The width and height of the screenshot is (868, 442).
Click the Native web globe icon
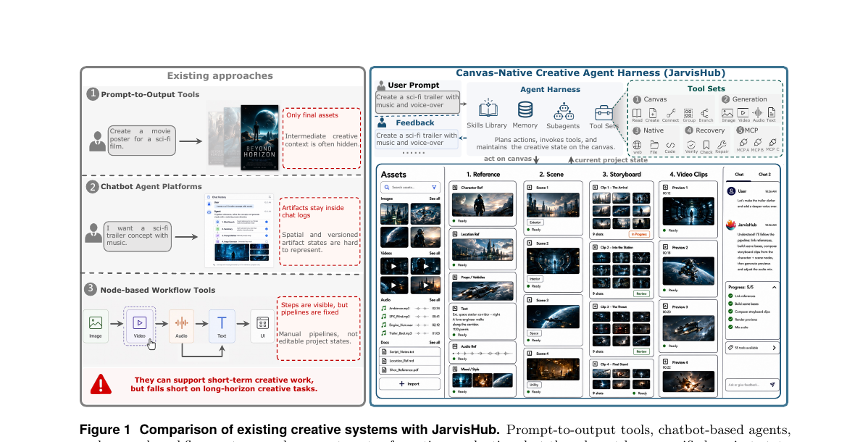(x=637, y=145)
